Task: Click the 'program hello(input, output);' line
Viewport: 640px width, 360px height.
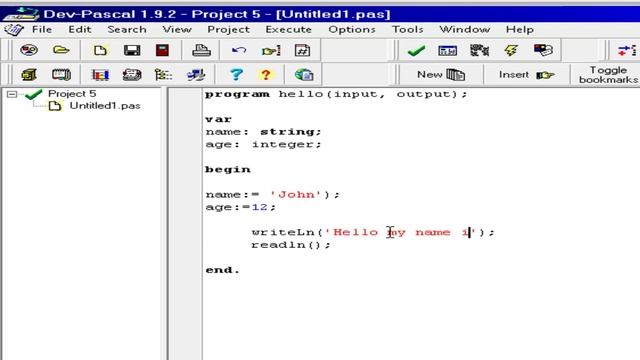Action: click(x=336, y=94)
